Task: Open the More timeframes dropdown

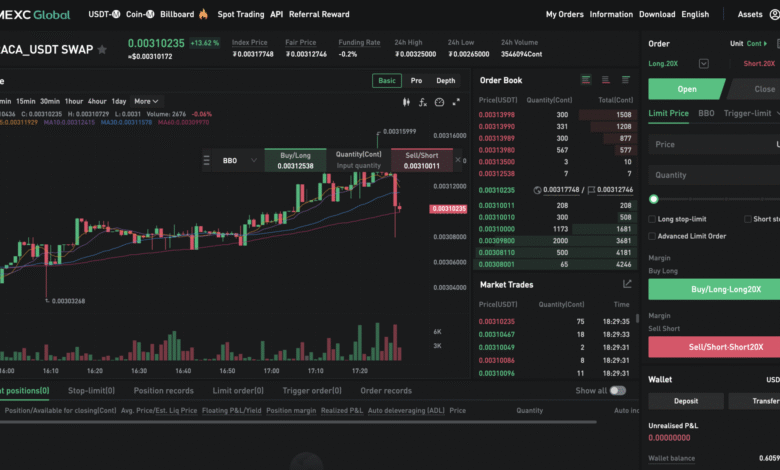Action: (x=146, y=101)
